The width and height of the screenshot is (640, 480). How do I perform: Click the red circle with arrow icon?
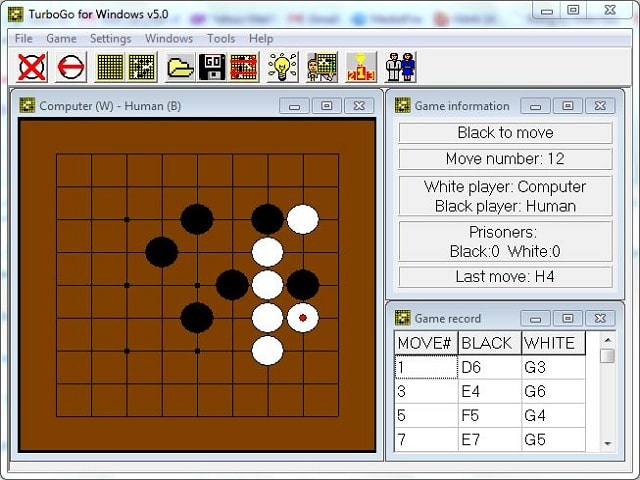(x=70, y=67)
